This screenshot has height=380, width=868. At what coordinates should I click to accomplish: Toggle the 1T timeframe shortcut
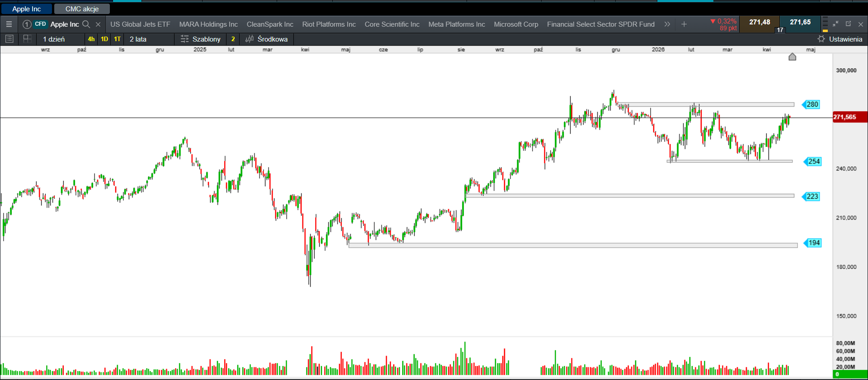pos(118,39)
